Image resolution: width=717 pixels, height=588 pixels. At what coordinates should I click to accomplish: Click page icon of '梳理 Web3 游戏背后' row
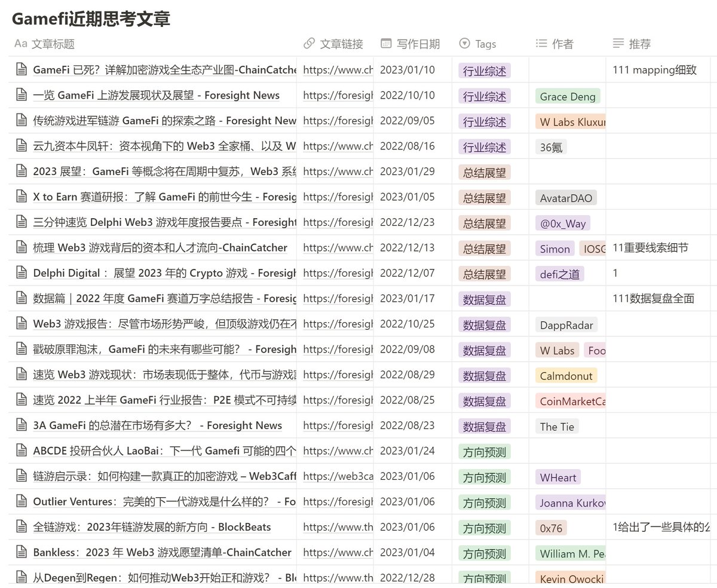pos(22,247)
